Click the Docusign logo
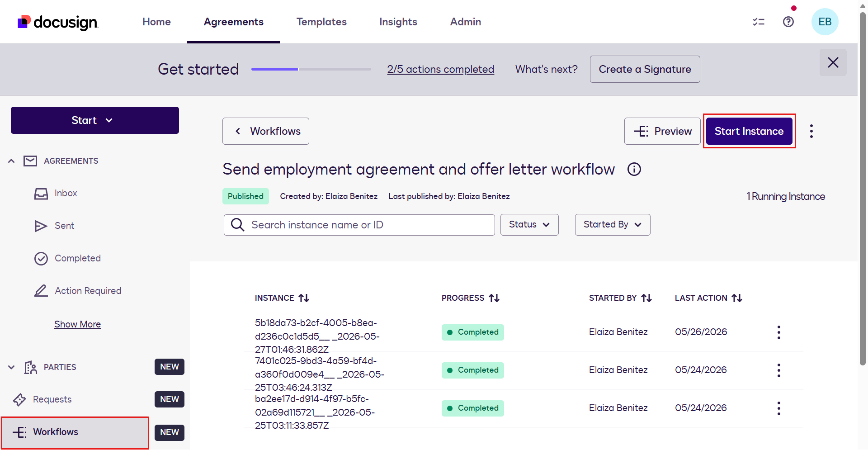The image size is (868, 450). click(x=58, y=22)
